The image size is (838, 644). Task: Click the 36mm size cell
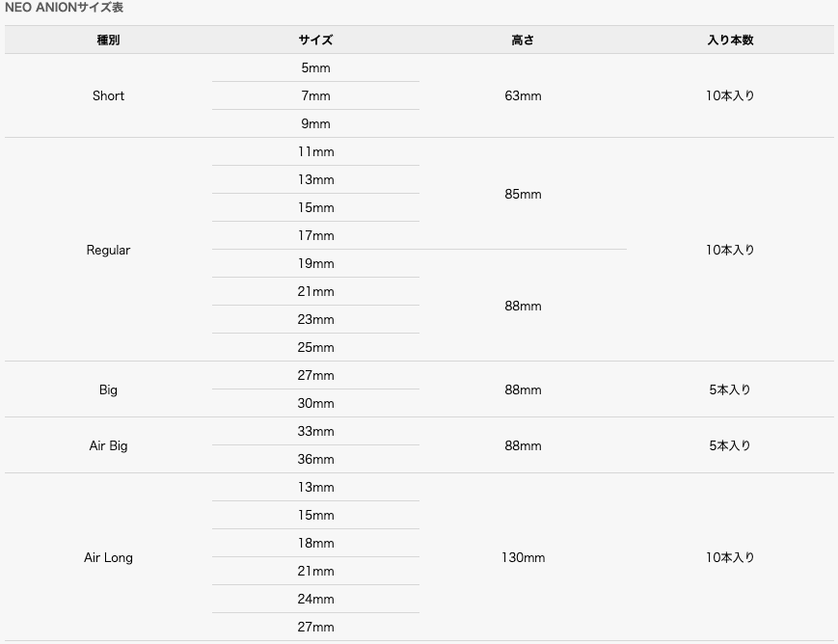(x=315, y=460)
